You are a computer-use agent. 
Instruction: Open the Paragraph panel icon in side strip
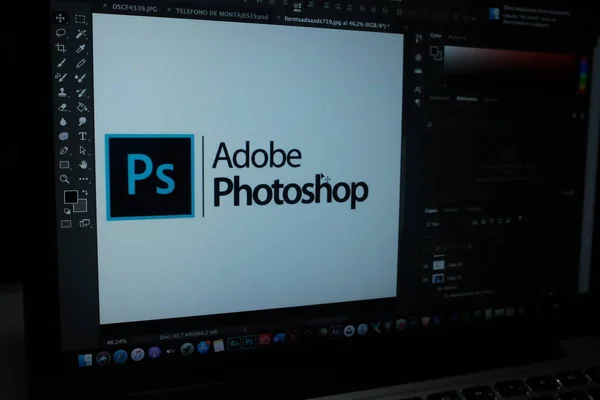click(x=418, y=102)
